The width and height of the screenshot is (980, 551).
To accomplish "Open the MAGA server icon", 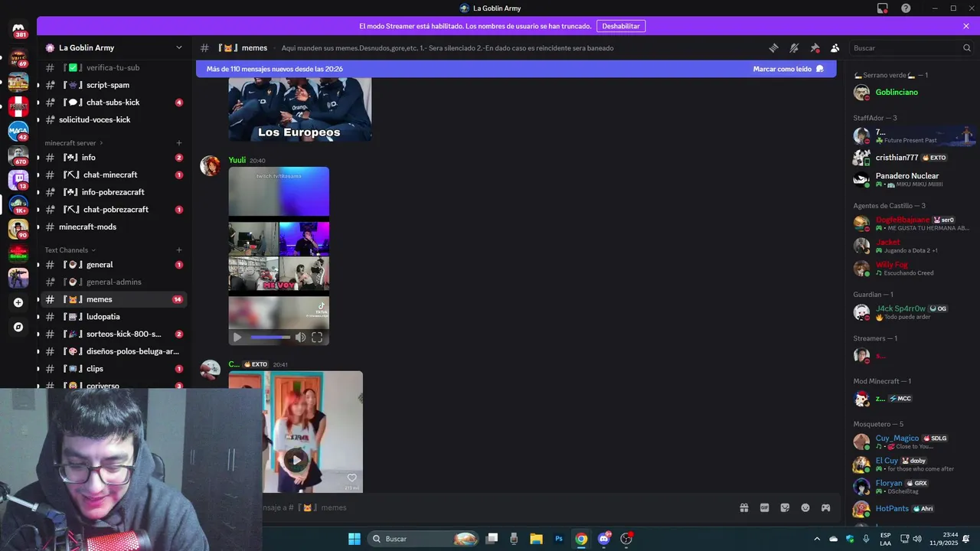I will click(18, 131).
